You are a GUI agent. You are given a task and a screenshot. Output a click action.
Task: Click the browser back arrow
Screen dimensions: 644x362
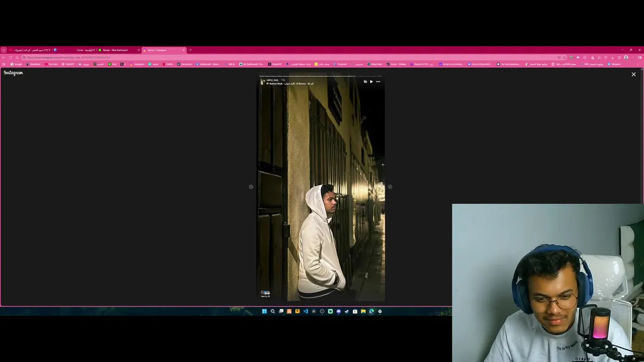4,57
